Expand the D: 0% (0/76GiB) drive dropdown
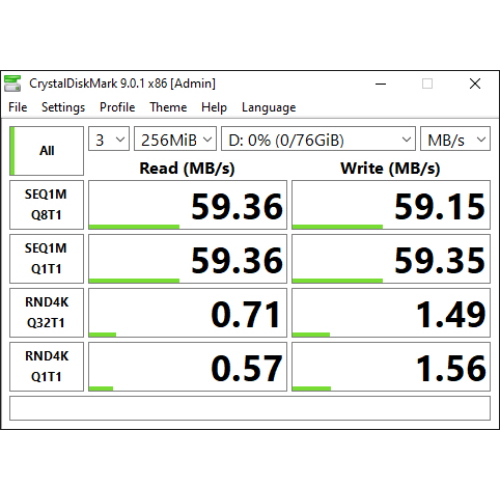The width and height of the screenshot is (500, 500). pos(318,139)
